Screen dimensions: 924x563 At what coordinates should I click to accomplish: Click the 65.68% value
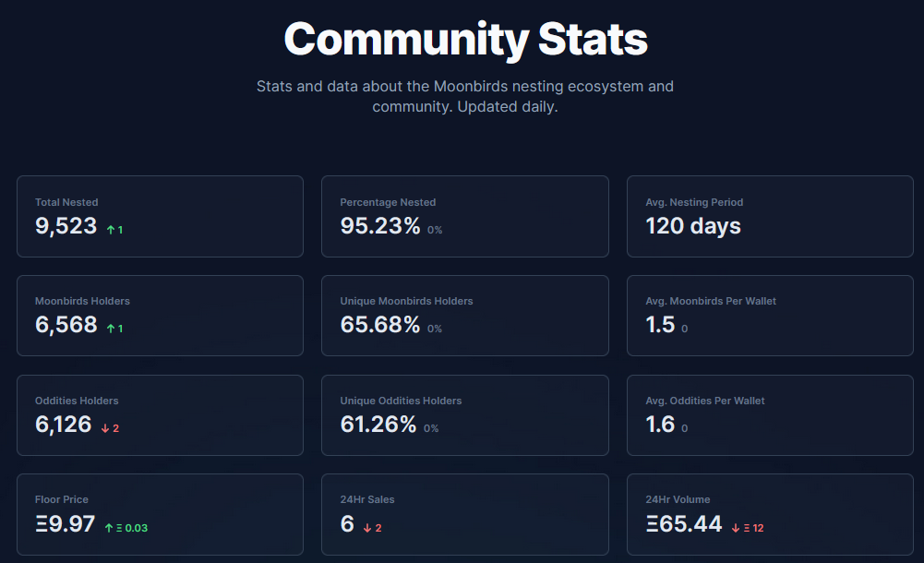pyautogui.click(x=380, y=325)
